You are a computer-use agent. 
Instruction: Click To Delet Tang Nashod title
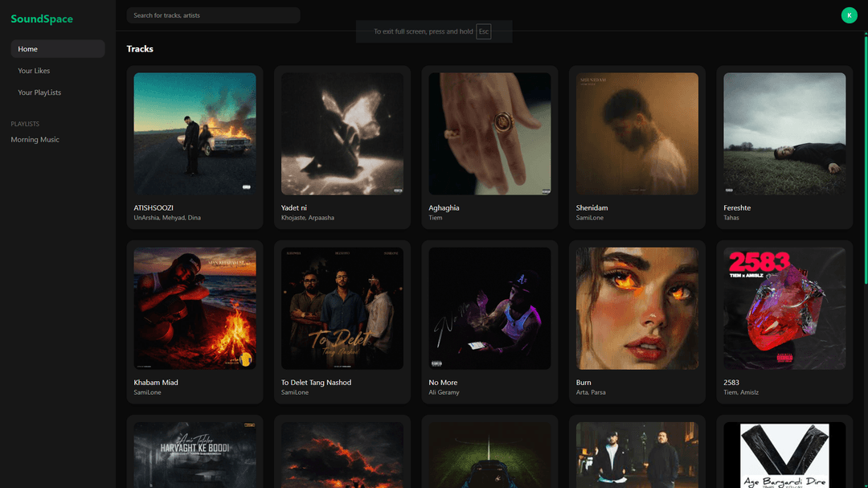tap(316, 382)
